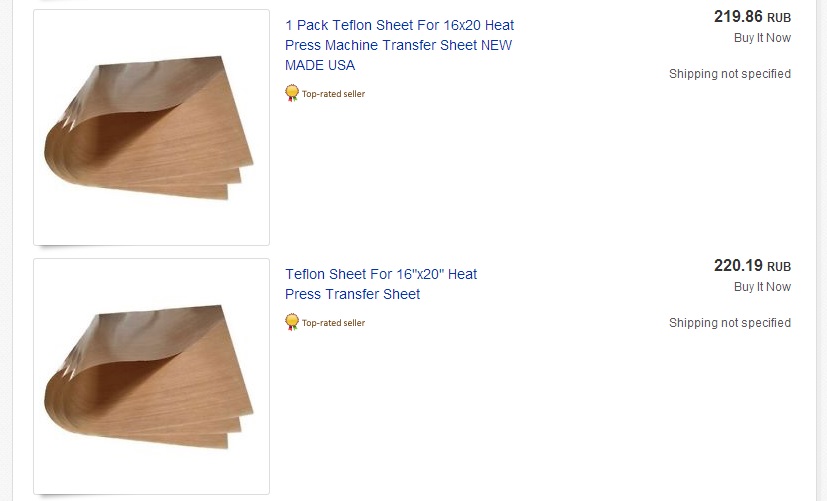Click Buy It Now under the 219.86 price
The width and height of the screenshot is (827, 501).
point(762,38)
